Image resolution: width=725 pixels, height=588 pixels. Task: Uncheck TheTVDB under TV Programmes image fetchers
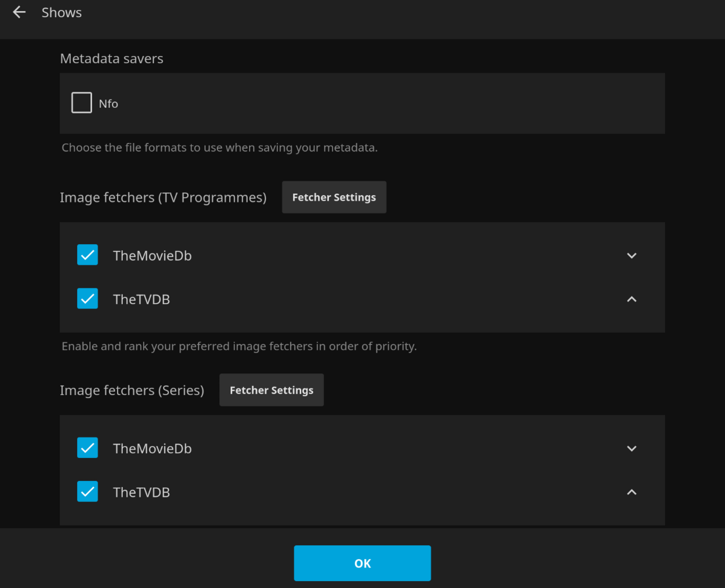(87, 299)
